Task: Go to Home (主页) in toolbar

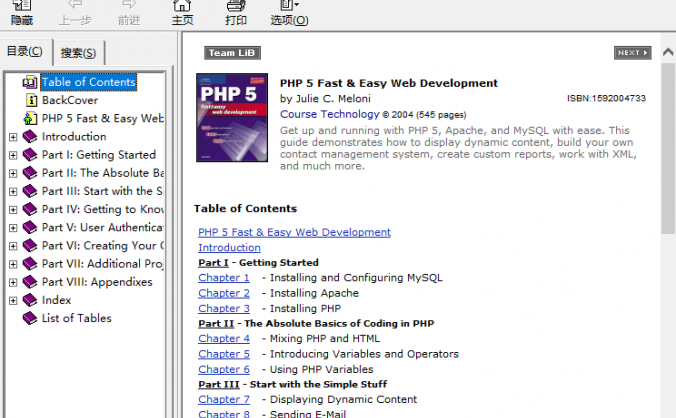Action: point(182,13)
